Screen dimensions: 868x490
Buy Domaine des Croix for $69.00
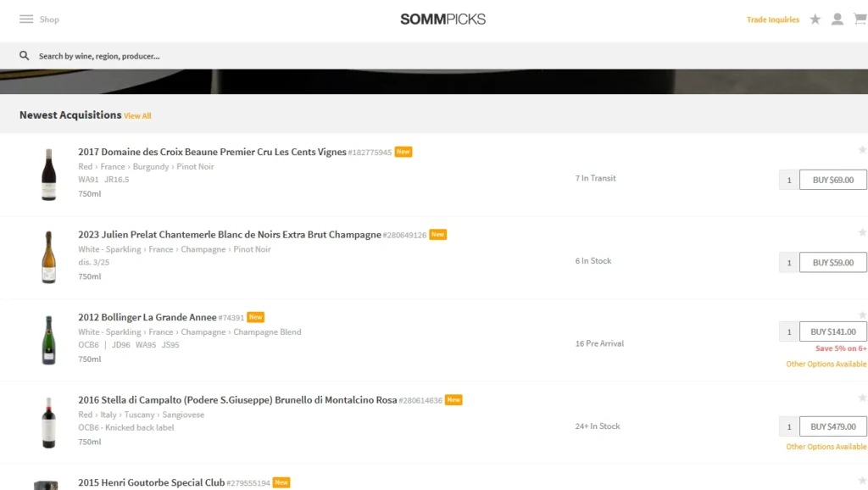pos(832,180)
